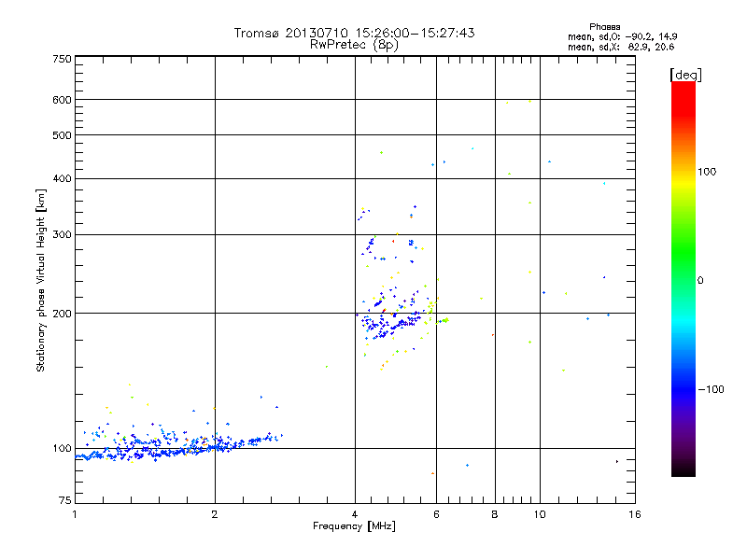This screenshot has height=560, width=747.
Task: Click the green data point near 3.5 MHz
Action: pyautogui.click(x=326, y=367)
